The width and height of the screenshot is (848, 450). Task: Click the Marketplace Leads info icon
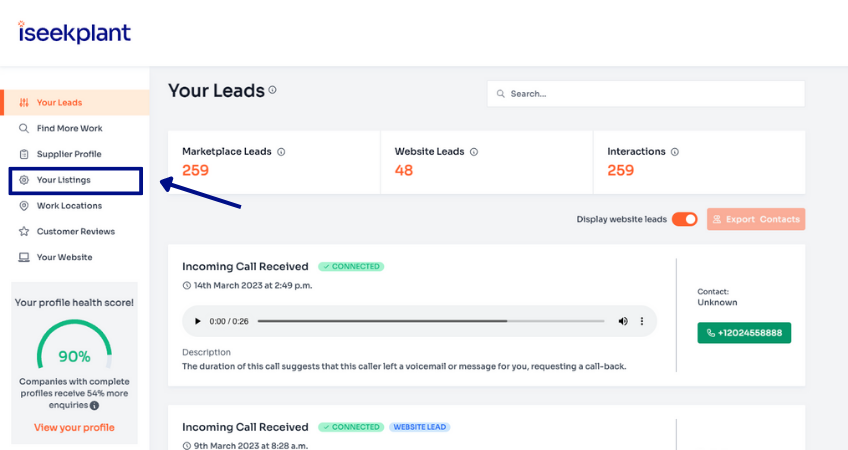click(x=281, y=152)
